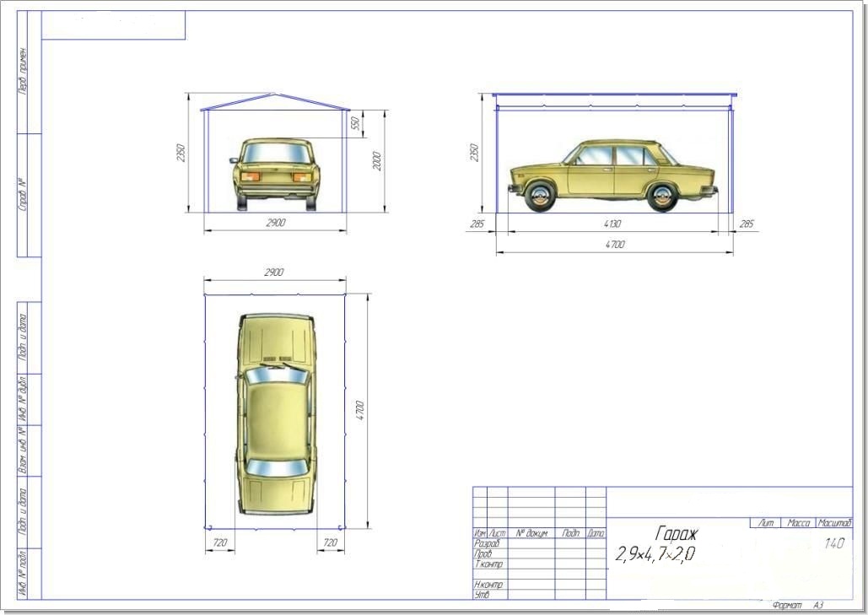This screenshot has height=615, width=868.
Task: Click the left 720 dimension under the plan view
Action: pyautogui.click(x=220, y=542)
